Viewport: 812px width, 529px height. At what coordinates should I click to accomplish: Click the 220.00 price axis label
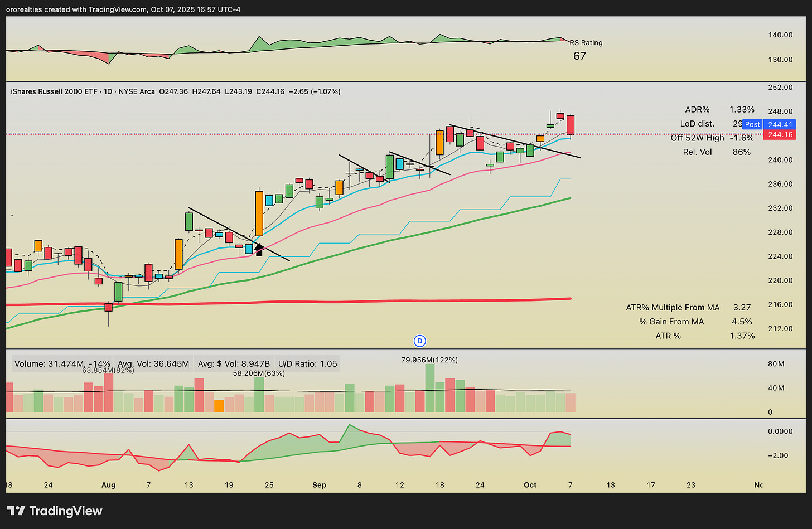click(781, 280)
